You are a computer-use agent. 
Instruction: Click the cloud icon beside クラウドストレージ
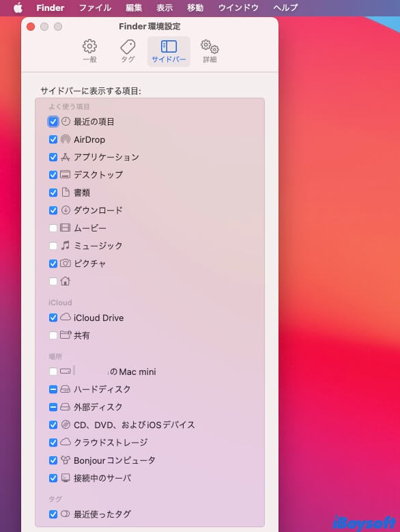tap(66, 442)
